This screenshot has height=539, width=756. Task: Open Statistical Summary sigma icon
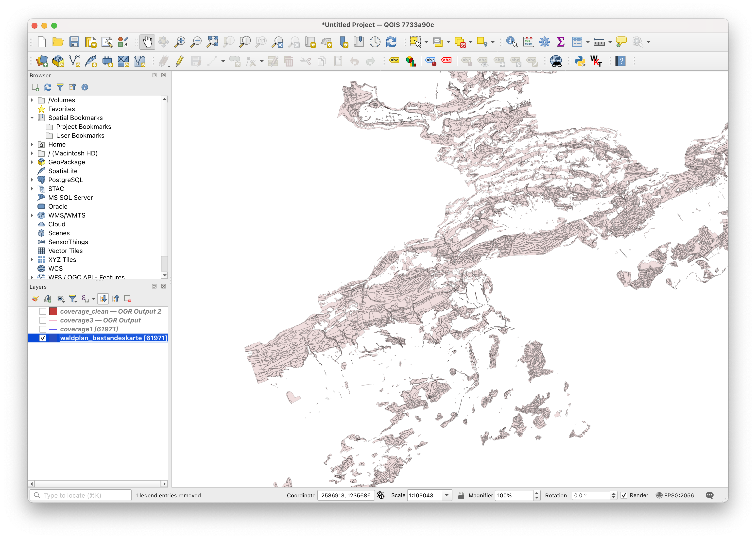point(561,42)
